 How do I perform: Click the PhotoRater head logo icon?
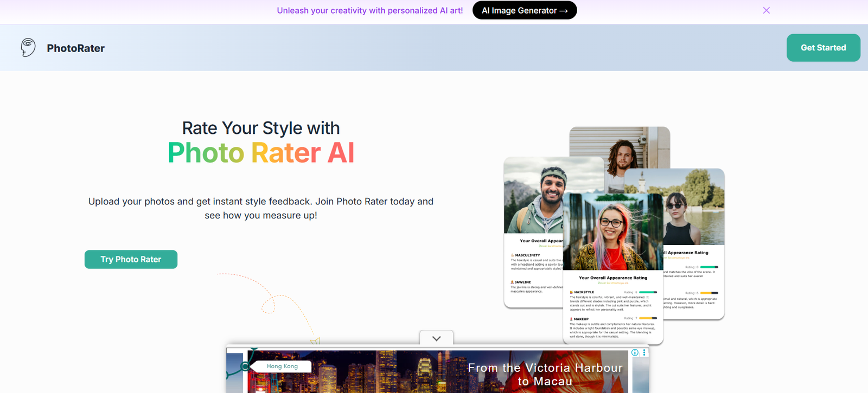[28, 48]
